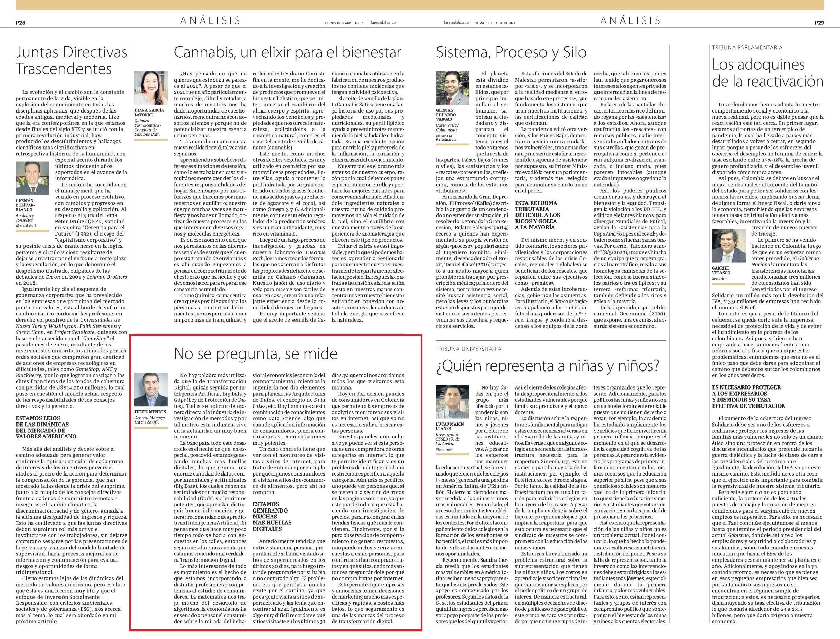Click the portrait photo of Lucas Marín Llanes

click(452, 402)
